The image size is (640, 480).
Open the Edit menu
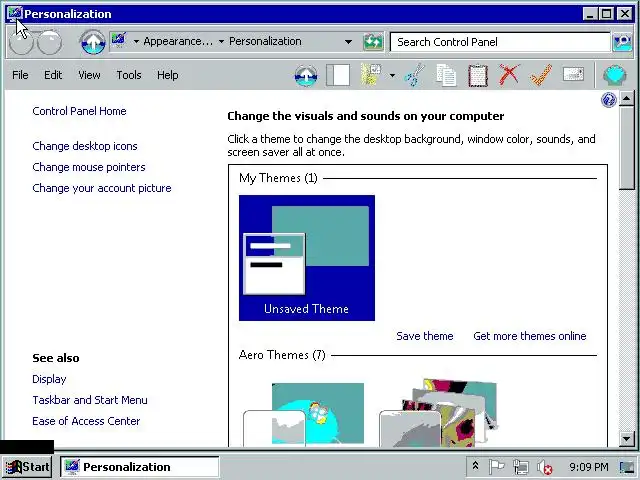tap(53, 75)
